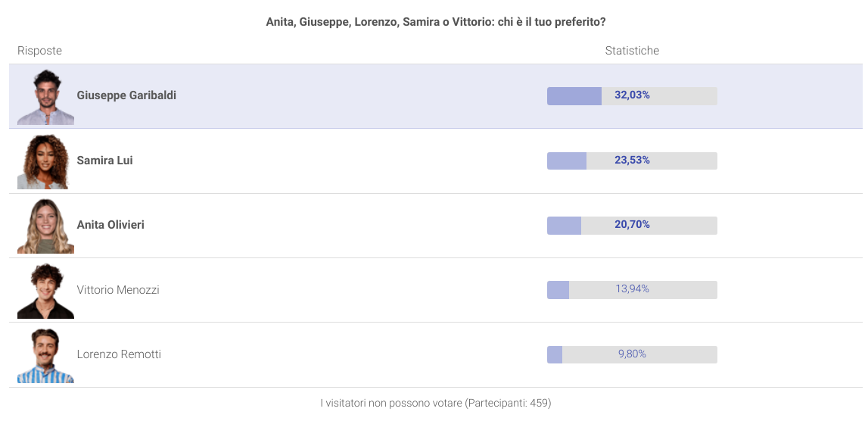868x421 pixels.
Task: Click the Risposte column header
Action: click(39, 51)
